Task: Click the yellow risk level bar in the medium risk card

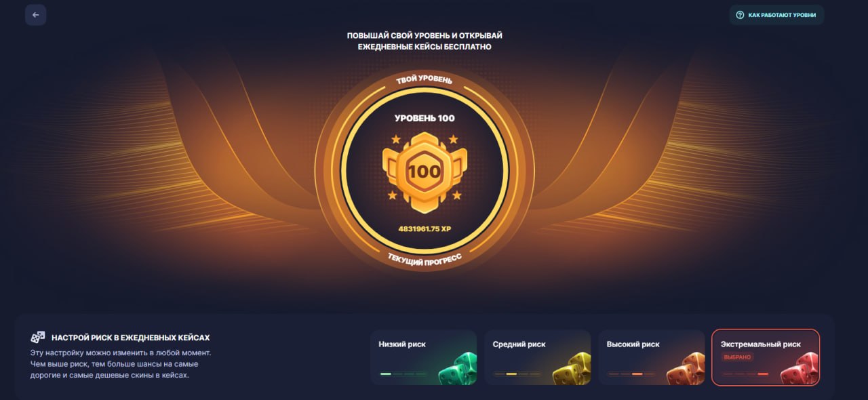Action: click(511, 374)
